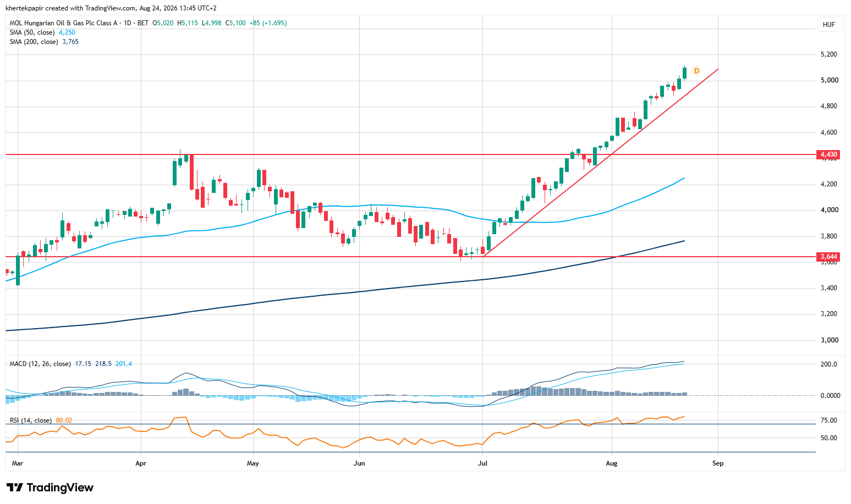The image size is (851, 504).
Task: Click the khertekpapir created with TradingView.com caption
Action: (111, 8)
